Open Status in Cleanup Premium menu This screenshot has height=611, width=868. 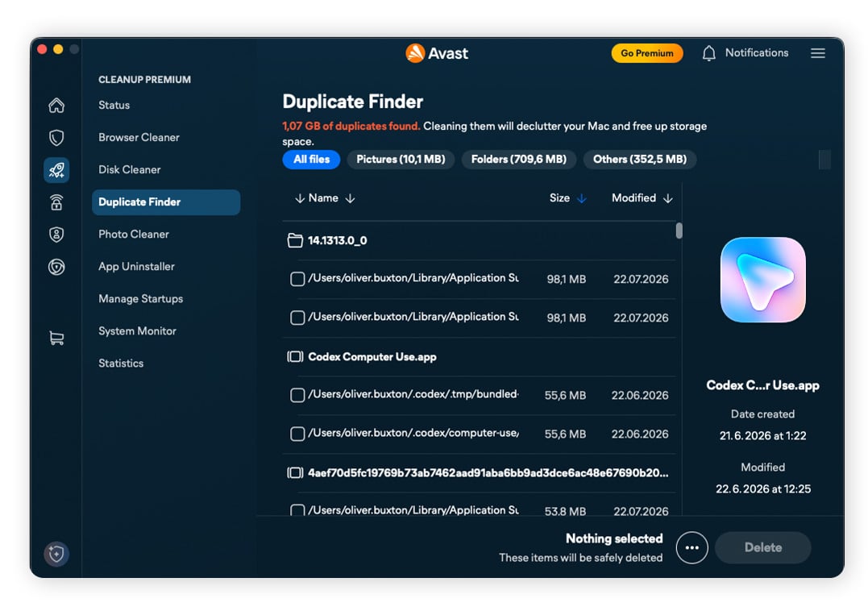(x=114, y=105)
